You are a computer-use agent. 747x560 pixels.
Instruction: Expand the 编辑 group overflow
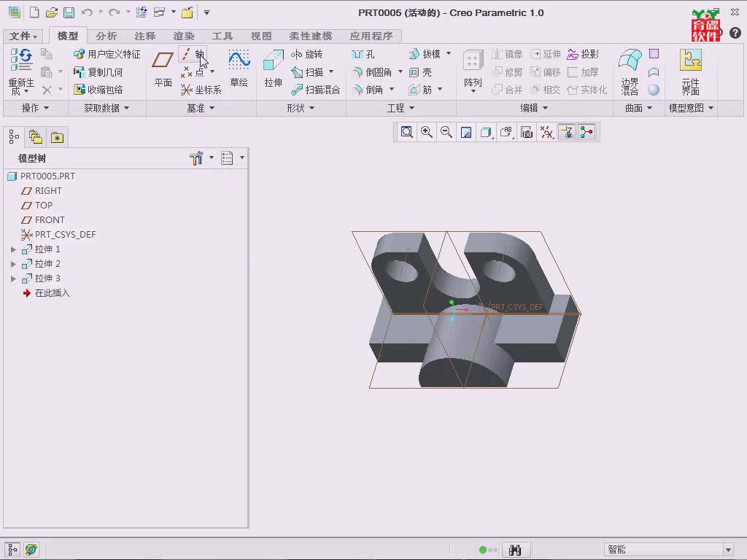pos(533,108)
